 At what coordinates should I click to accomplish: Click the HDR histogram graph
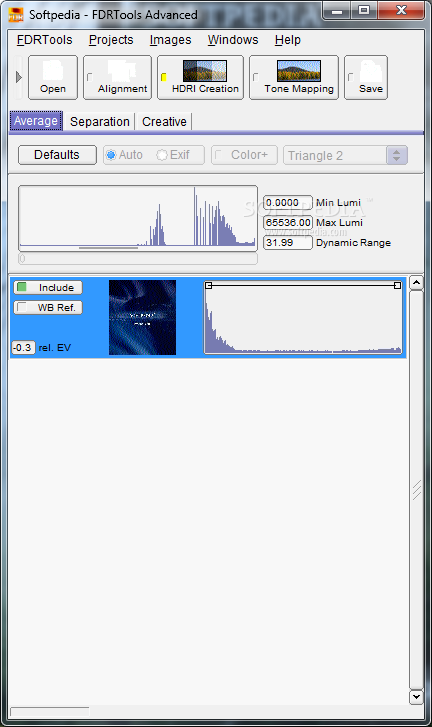pos(138,218)
